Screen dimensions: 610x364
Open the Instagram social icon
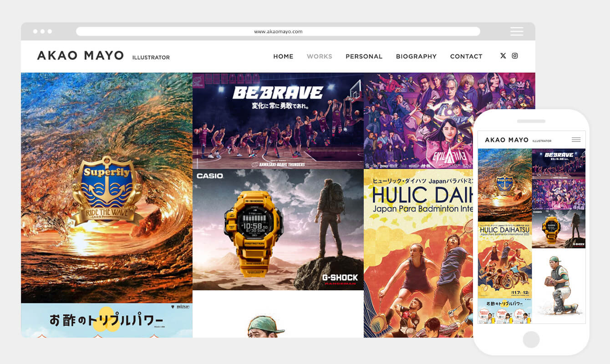tap(515, 56)
